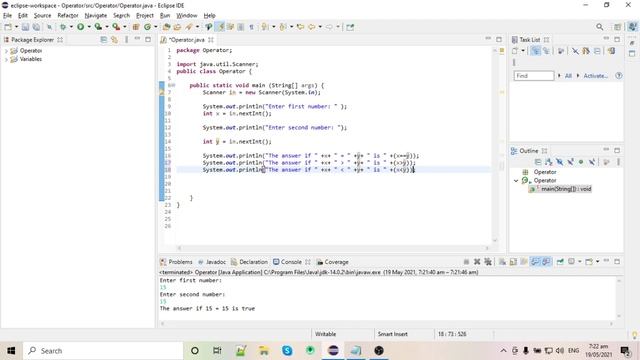The height and width of the screenshot is (360, 640).
Task: Expand the Operator project in Package Explorer
Action: 6,51
